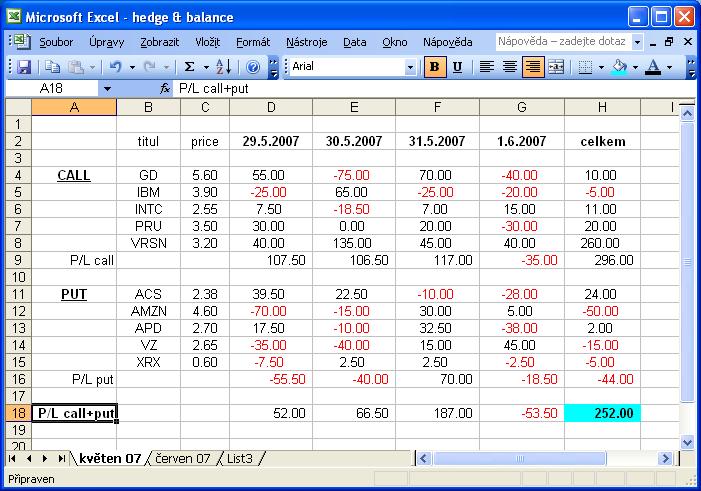701x491 pixels.
Task: Open the Name Box dropdown arrow
Action: 107,89
